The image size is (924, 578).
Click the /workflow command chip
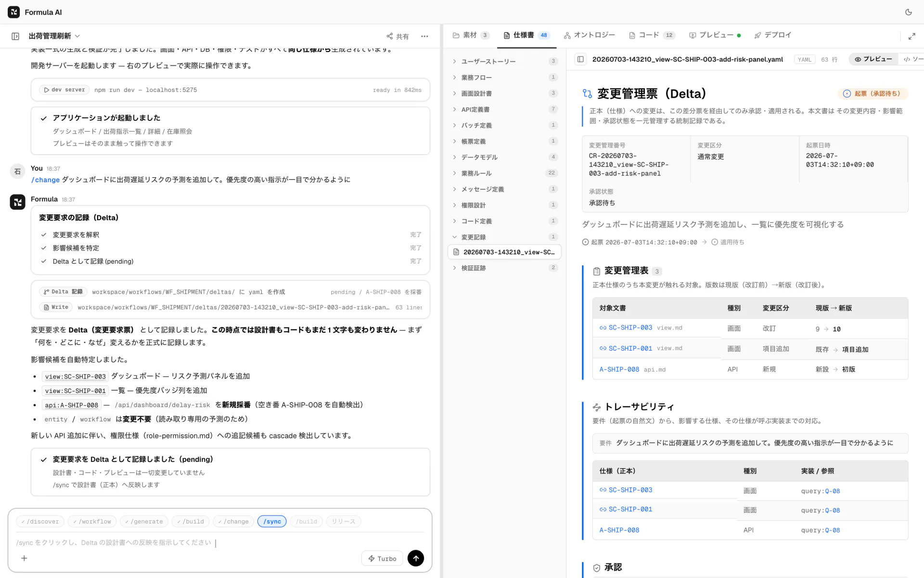(x=92, y=521)
